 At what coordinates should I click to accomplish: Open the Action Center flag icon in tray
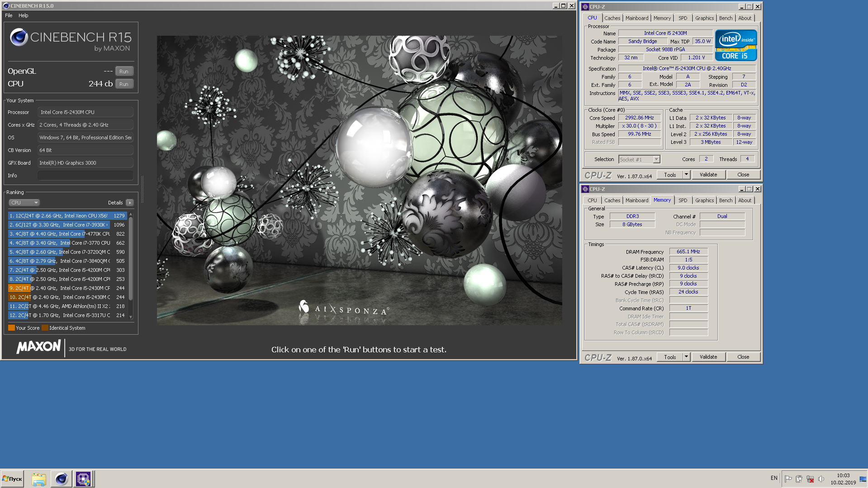pos(788,479)
